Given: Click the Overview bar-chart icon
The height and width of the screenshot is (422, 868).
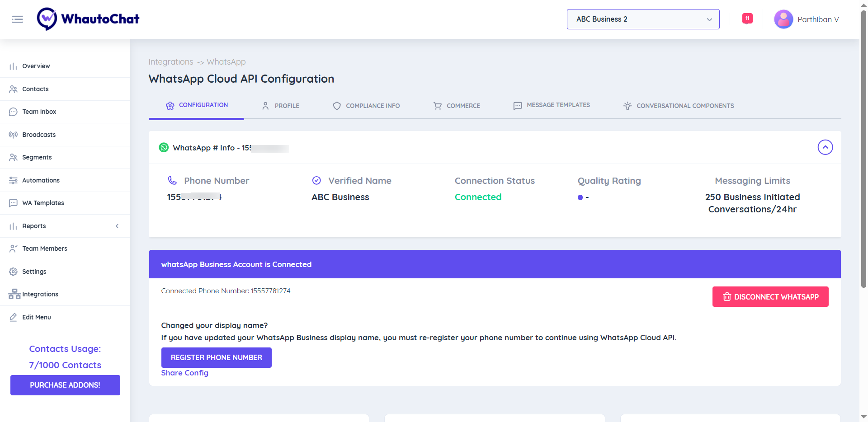Looking at the screenshot, I should pos(13,66).
